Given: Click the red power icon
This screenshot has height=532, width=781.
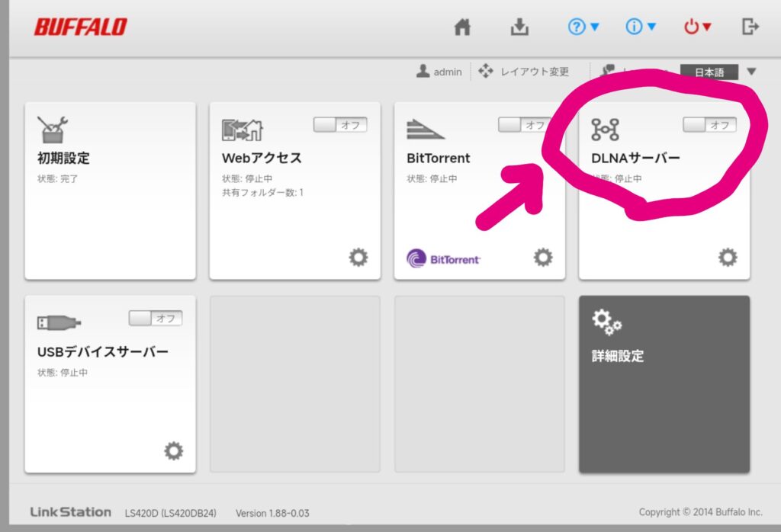Looking at the screenshot, I should (691, 27).
